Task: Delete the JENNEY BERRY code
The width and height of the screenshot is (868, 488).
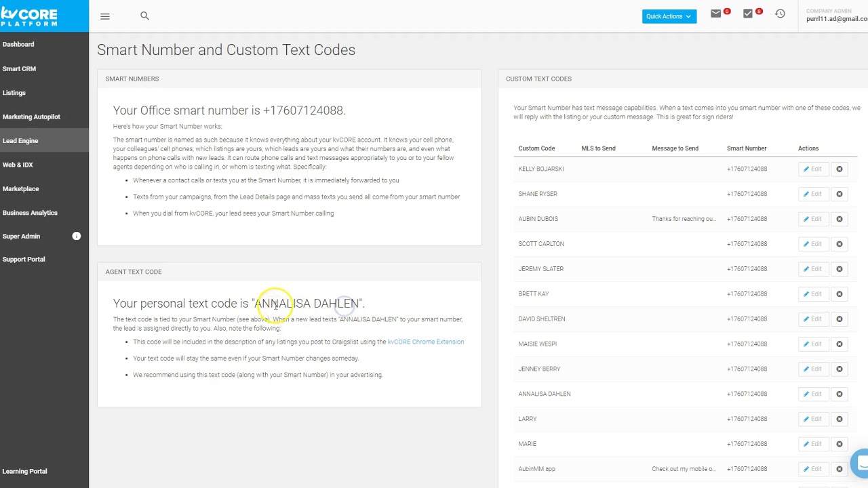Action: coord(840,369)
